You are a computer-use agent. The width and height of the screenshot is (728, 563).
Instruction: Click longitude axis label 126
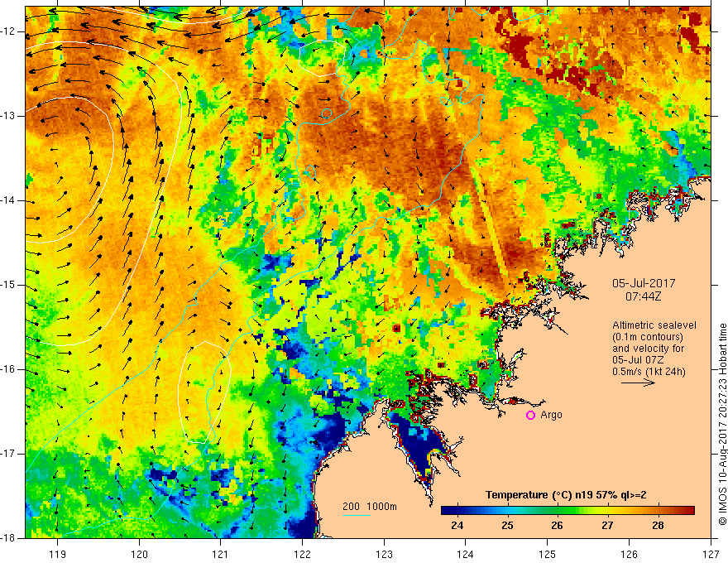click(629, 554)
